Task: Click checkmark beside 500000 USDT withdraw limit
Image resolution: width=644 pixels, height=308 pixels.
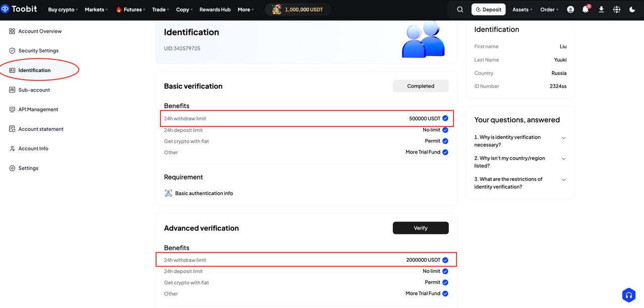Action: 445,119
